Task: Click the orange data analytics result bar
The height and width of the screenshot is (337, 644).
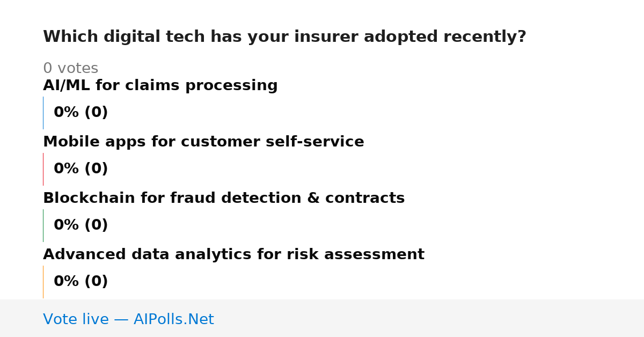Action: (43, 282)
